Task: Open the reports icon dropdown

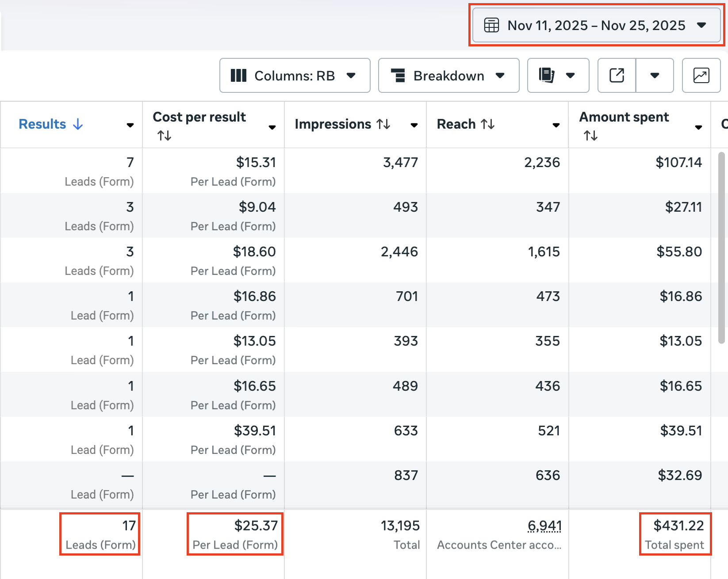Action: pyautogui.click(x=558, y=76)
